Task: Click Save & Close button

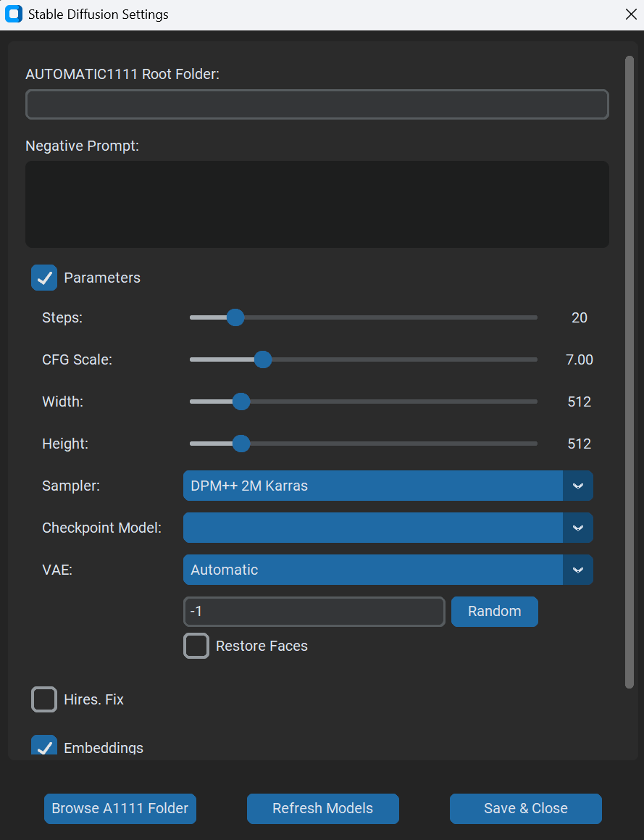Action: click(x=525, y=808)
